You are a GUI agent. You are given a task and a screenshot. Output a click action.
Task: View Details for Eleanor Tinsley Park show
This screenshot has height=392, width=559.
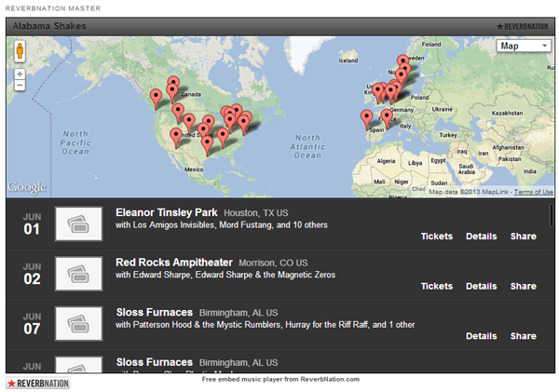(481, 237)
